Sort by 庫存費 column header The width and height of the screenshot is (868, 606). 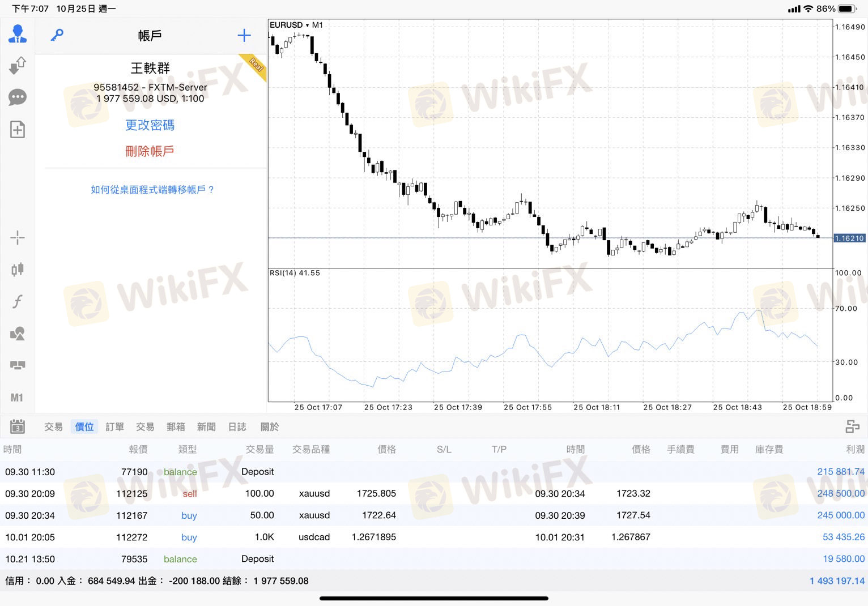[769, 450]
